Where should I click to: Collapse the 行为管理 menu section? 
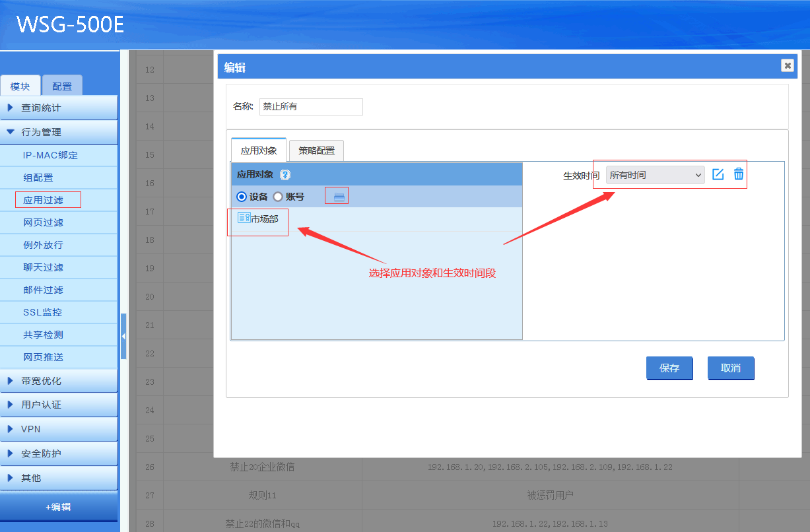tap(59, 132)
